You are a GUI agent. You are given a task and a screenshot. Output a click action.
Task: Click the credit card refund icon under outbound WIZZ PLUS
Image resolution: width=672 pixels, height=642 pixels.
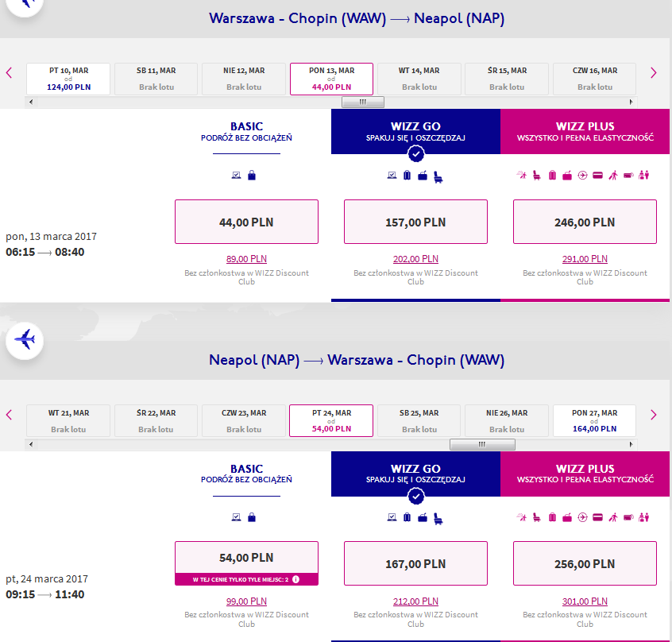[x=597, y=176]
